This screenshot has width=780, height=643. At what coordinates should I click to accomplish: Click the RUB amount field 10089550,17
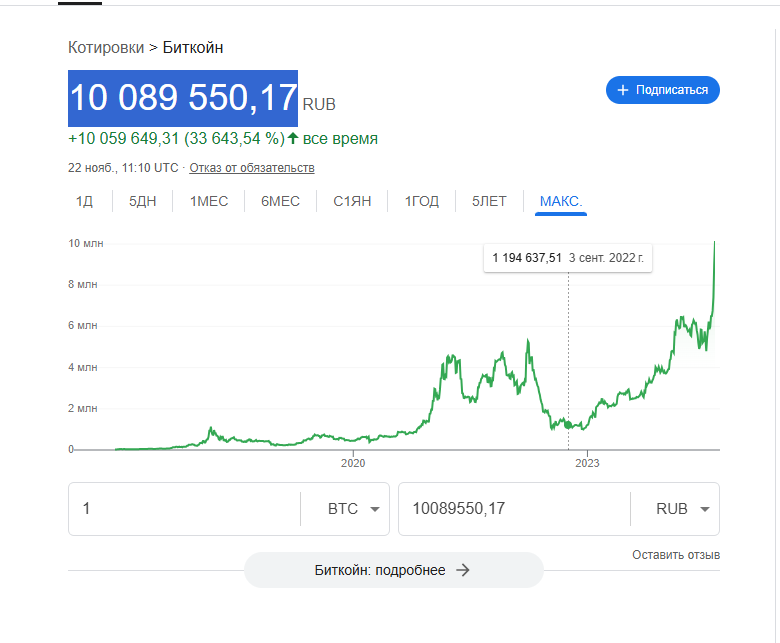(514, 509)
